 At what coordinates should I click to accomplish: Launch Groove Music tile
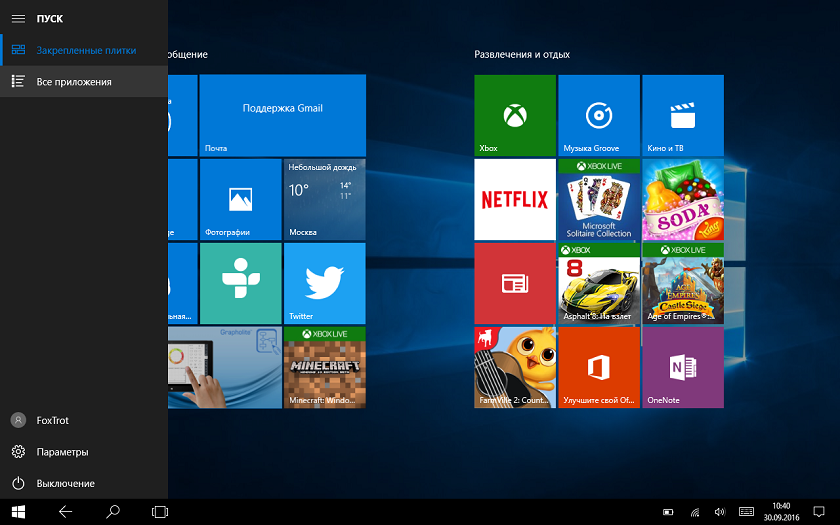click(x=598, y=115)
